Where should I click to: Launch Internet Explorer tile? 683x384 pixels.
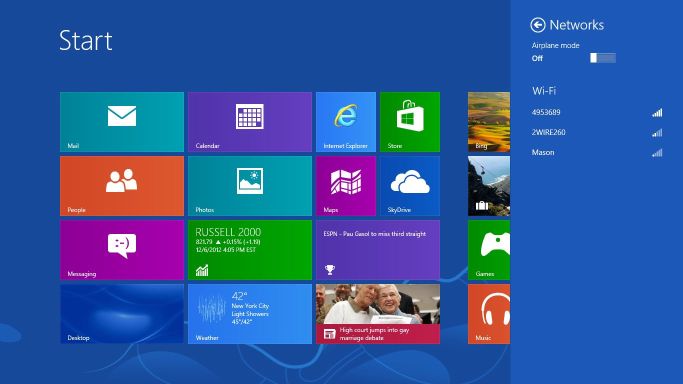346,122
